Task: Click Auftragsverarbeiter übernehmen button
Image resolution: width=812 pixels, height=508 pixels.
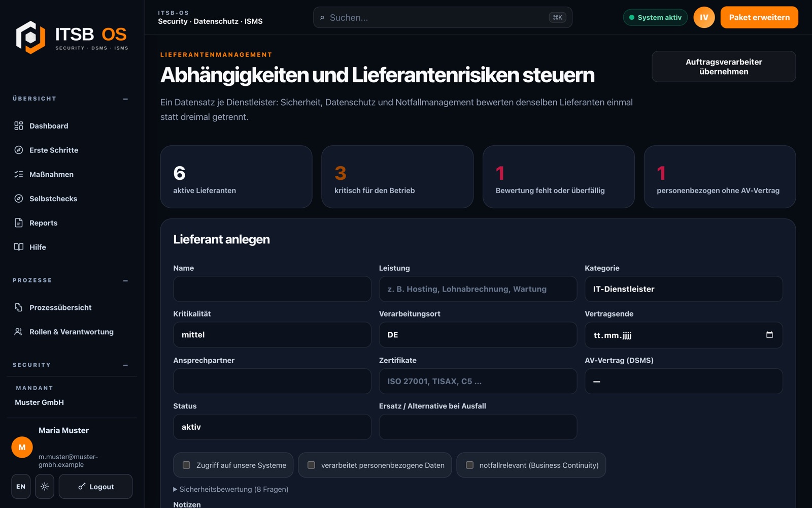Action: pos(724,67)
